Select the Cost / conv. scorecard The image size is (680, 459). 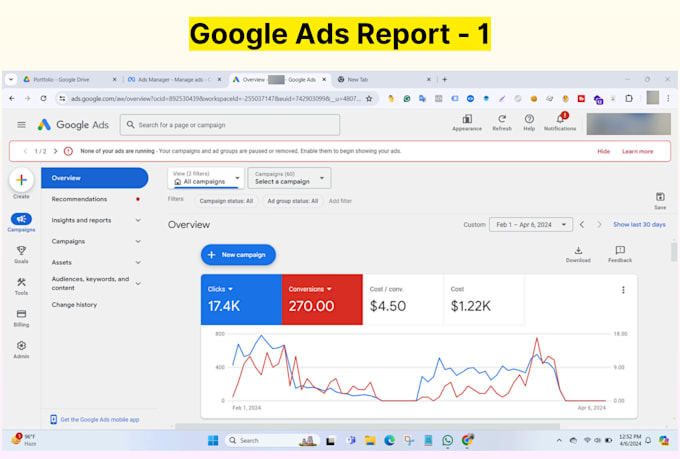(x=403, y=299)
